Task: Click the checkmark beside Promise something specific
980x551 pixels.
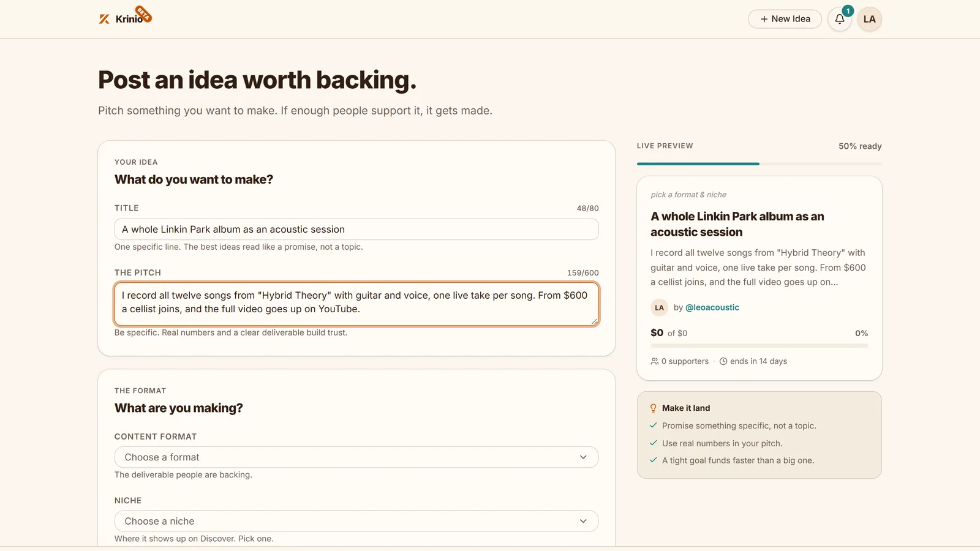Action: [654, 425]
